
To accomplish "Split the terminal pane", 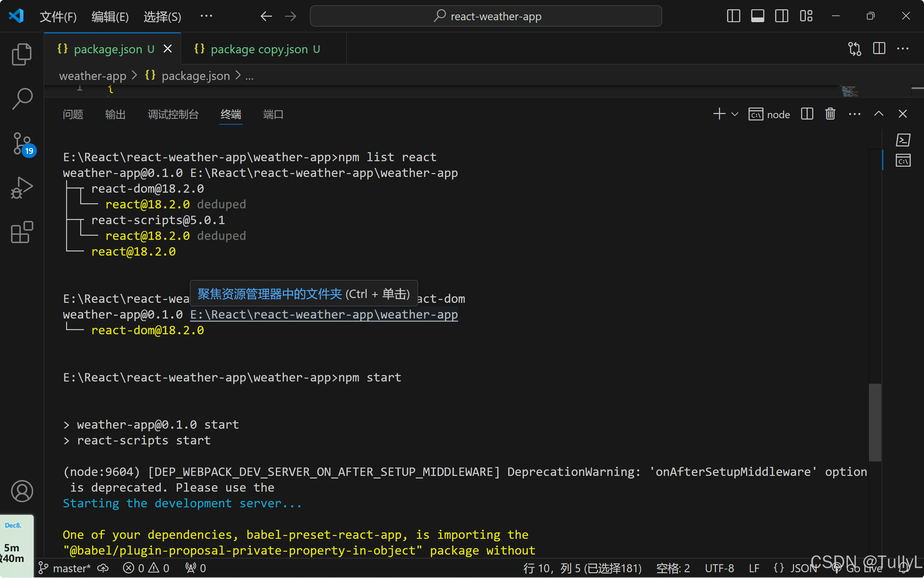I will tap(807, 114).
